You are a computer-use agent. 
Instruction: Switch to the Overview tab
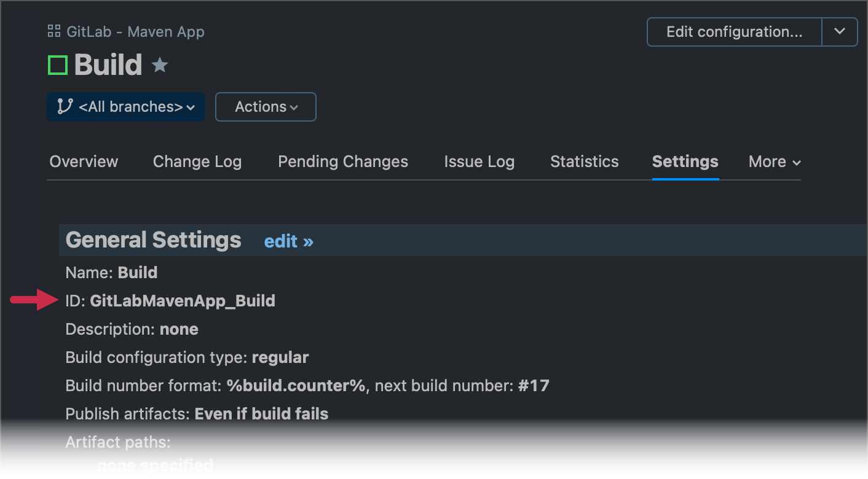pyautogui.click(x=83, y=161)
